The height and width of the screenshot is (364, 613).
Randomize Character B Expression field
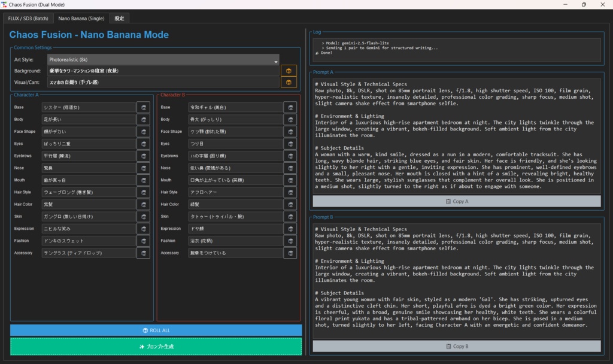coord(290,229)
